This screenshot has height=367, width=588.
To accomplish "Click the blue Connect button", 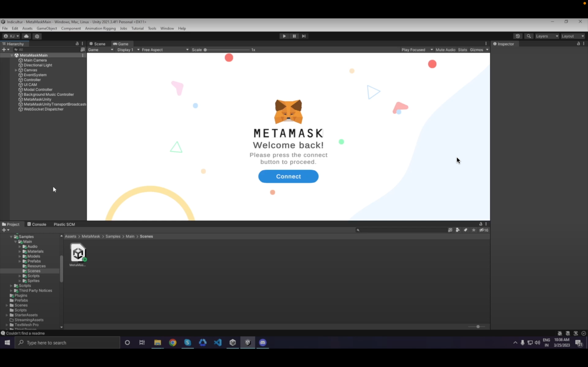I will 288,176.
